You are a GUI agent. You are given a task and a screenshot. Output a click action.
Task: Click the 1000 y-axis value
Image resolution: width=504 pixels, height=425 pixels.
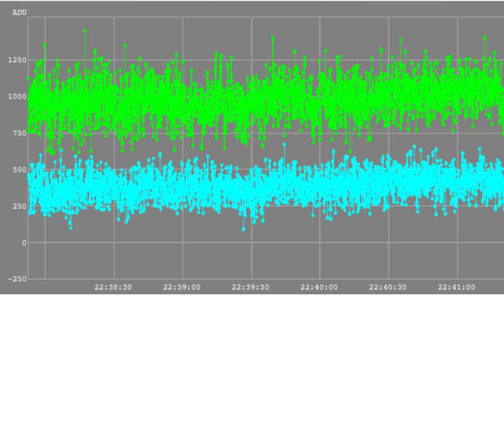pos(17,97)
